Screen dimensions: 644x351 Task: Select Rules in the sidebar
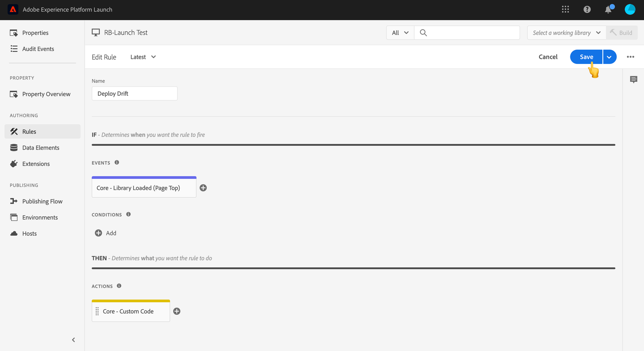(43, 131)
